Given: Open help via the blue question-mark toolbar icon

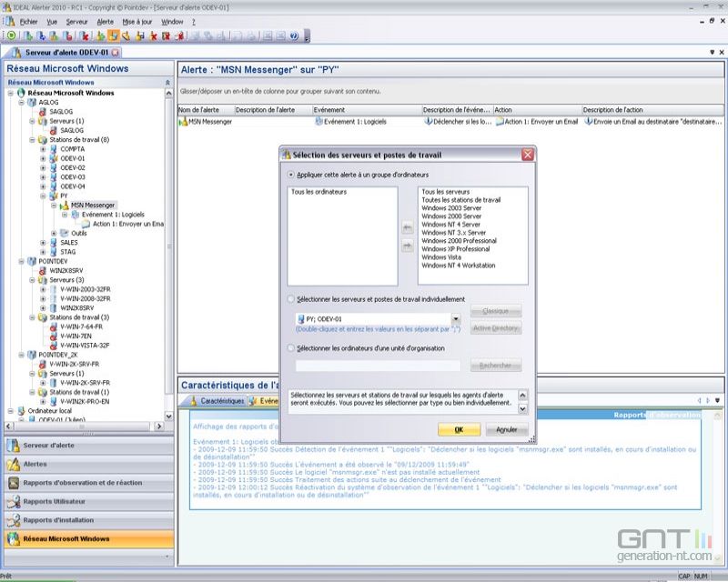Looking at the screenshot, I should tap(294, 35).
